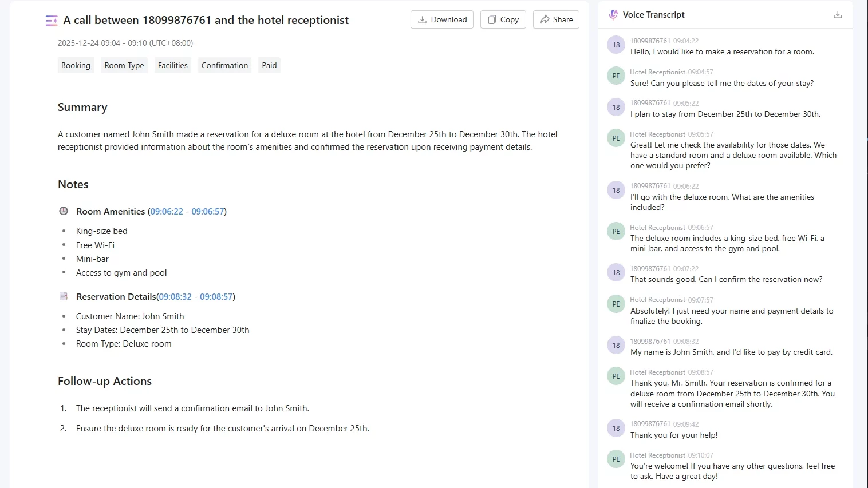Select the Room Type tag
868x488 pixels.
click(124, 65)
